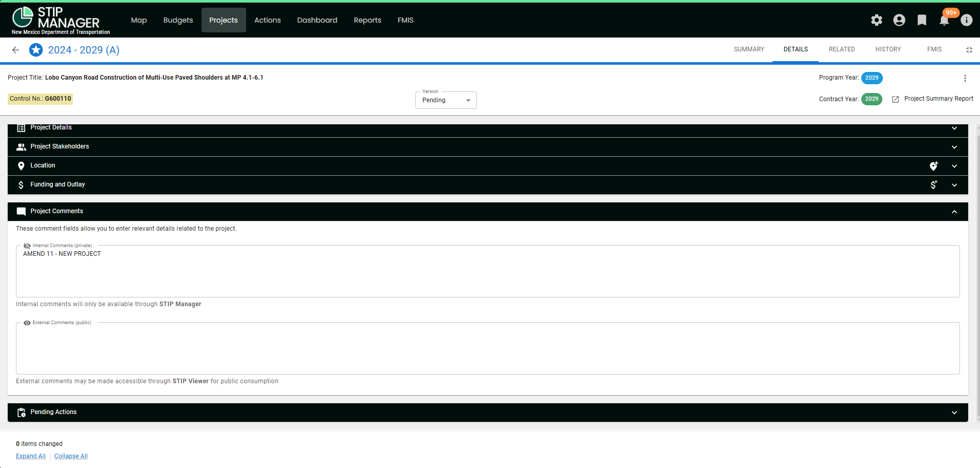Click the Collapse All link

71,456
